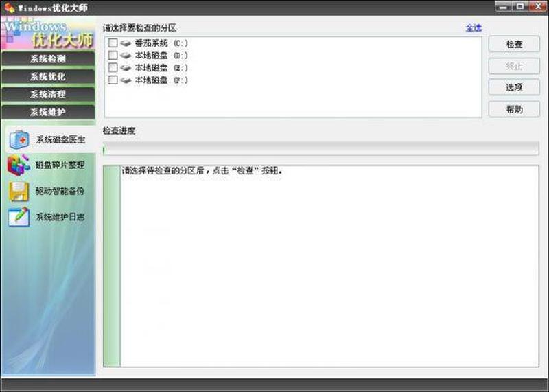
Task: Switch to the 系统清理 section
Action: point(48,94)
